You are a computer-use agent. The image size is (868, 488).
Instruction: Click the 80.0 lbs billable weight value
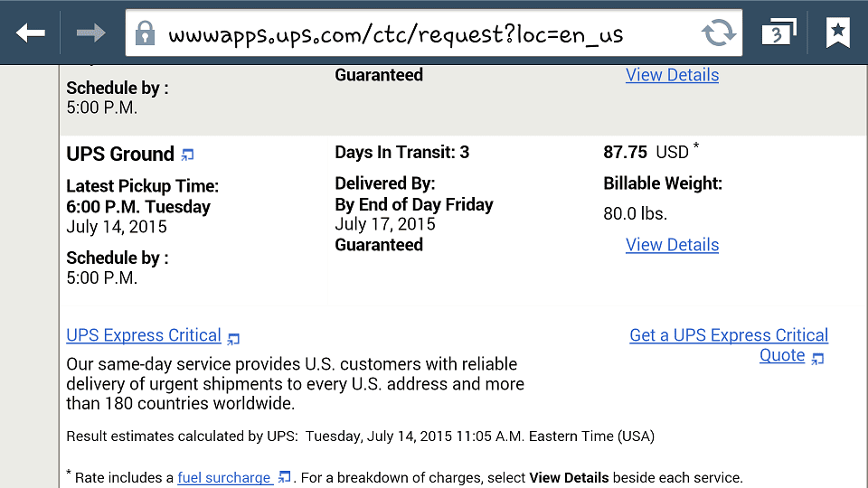click(636, 215)
